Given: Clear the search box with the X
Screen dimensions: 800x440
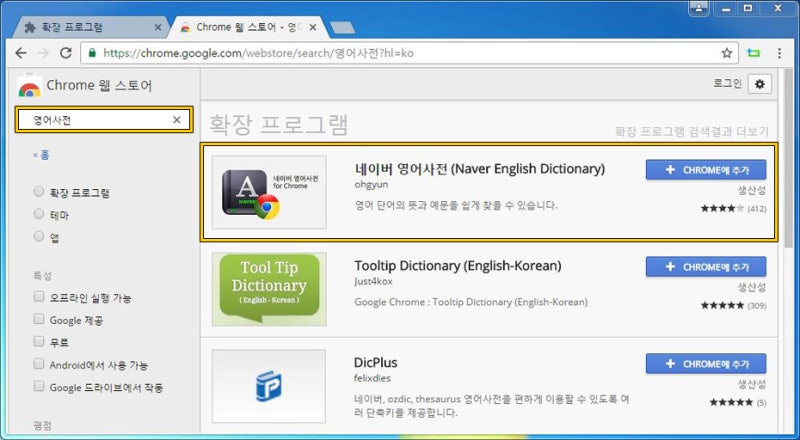Looking at the screenshot, I should click(177, 120).
